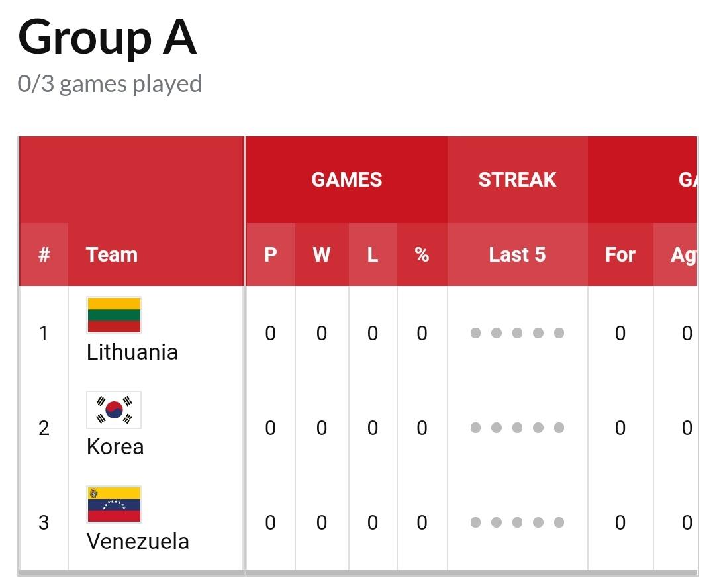715x588 pixels.
Task: Click the GAMES column group header
Action: point(346,179)
